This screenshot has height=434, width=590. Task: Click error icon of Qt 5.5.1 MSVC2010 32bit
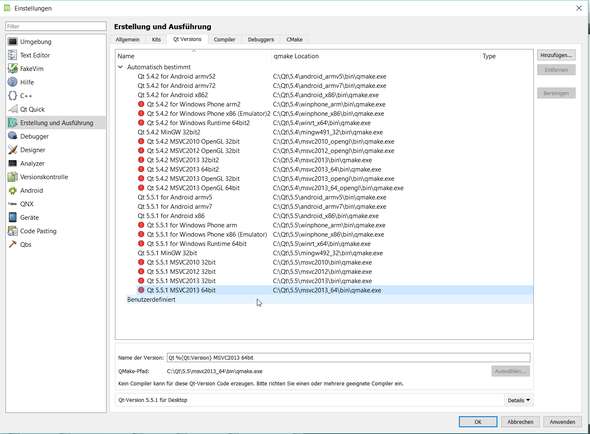coord(141,262)
